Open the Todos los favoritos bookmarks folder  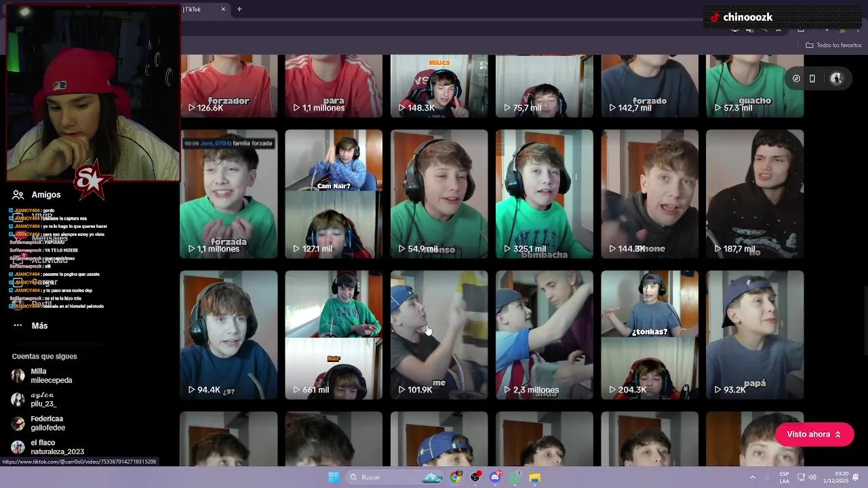click(x=833, y=45)
